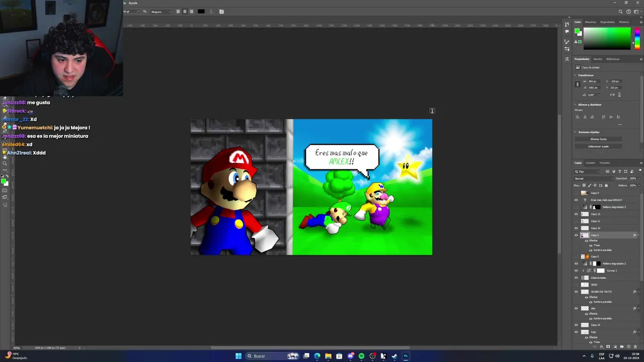Open the Brush Settings panel icon
Screen dimensions: 644x362
coord(567,49)
